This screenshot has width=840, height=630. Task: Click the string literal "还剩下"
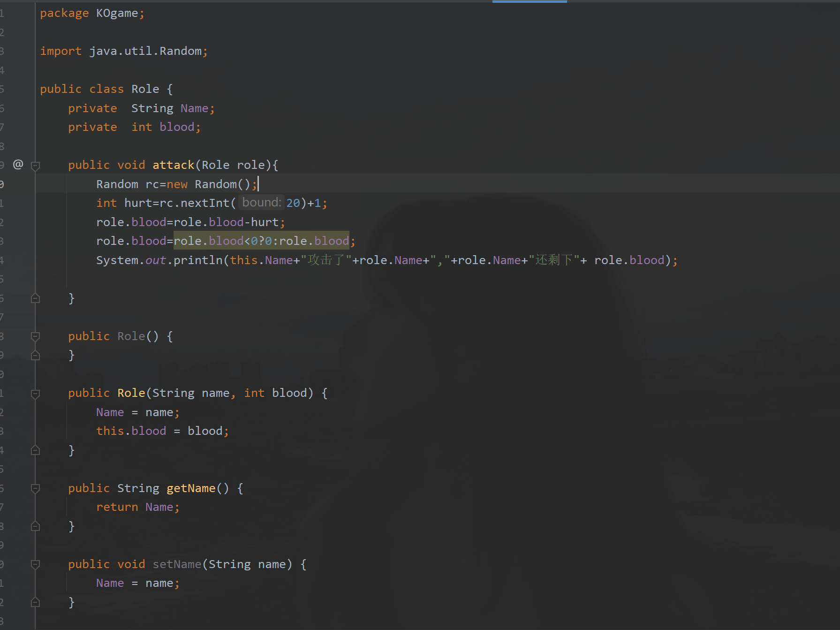(x=554, y=260)
